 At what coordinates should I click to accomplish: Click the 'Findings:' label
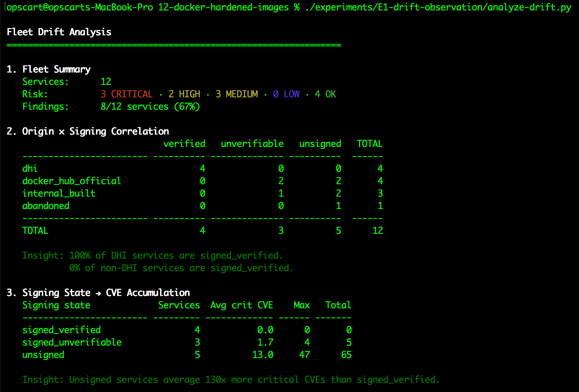[x=45, y=106]
